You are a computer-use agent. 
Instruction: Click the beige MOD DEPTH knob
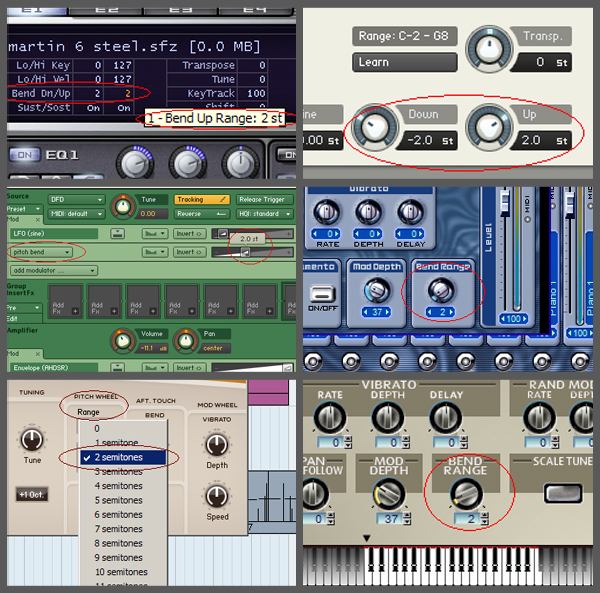pyautogui.click(x=389, y=494)
